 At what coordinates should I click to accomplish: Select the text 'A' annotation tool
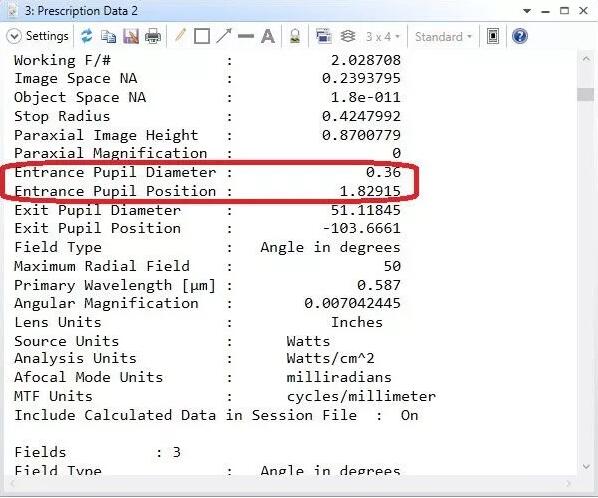click(268, 37)
